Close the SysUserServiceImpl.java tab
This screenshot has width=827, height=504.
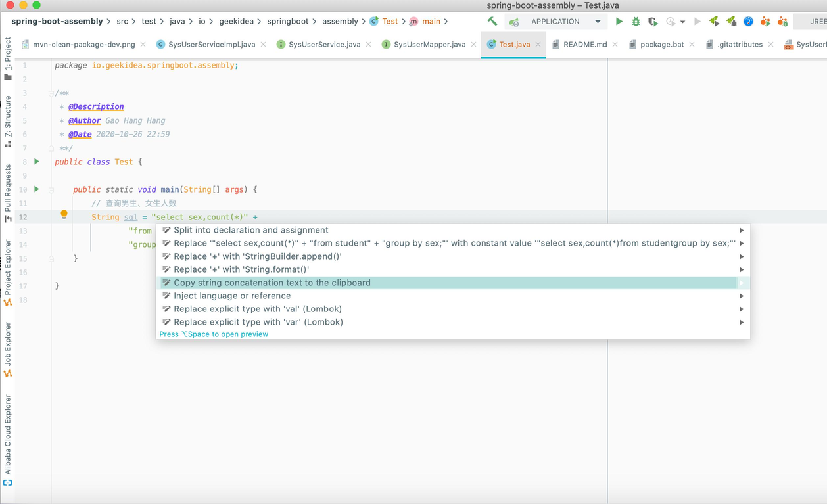263,45
